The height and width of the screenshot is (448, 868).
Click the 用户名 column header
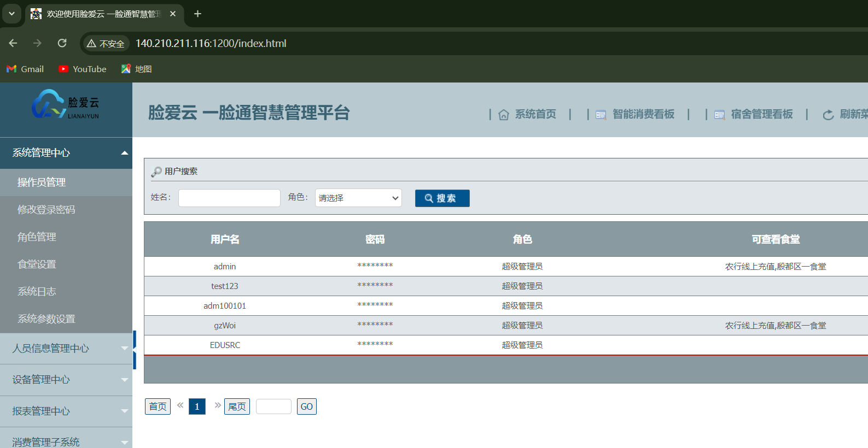point(225,239)
